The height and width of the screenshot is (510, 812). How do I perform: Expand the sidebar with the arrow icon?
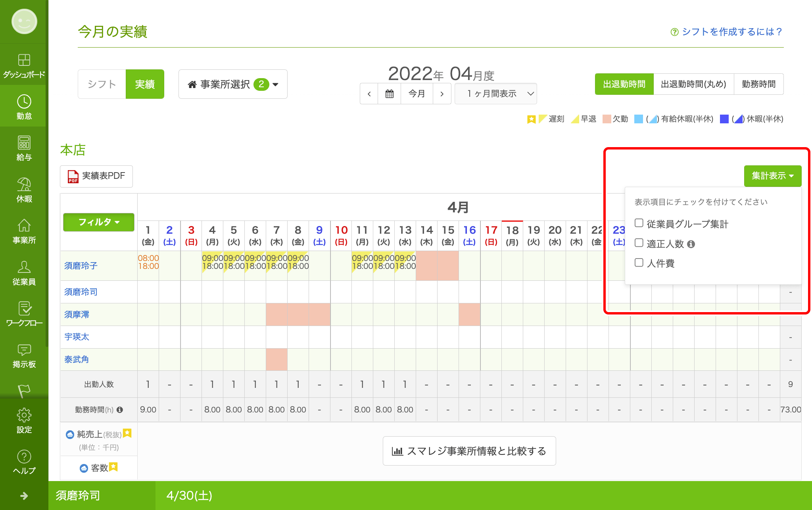coord(24,496)
